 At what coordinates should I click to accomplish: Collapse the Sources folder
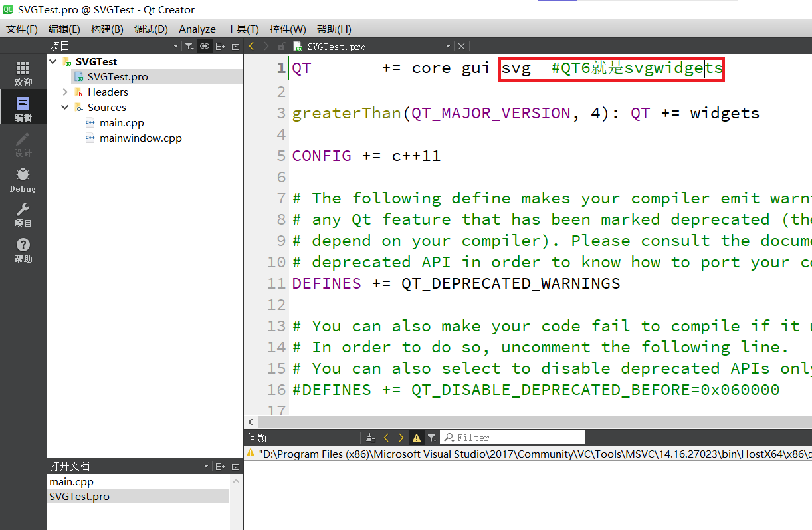tap(65, 107)
